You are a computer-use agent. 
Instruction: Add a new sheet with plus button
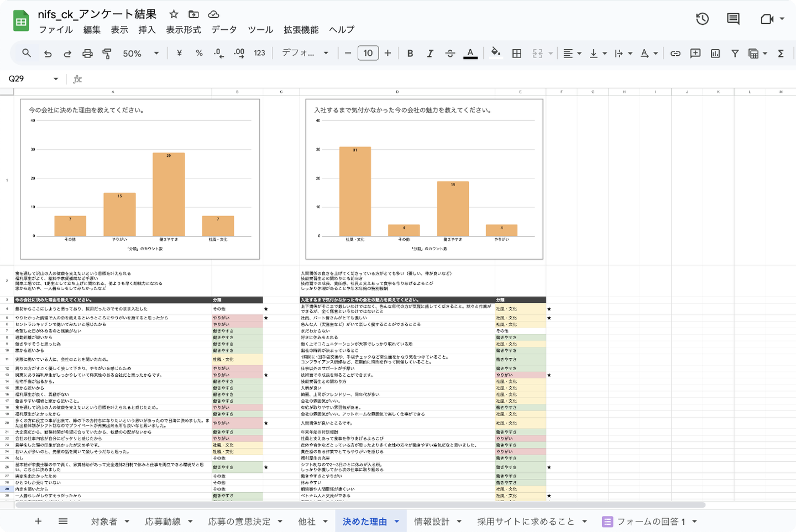[x=38, y=522]
